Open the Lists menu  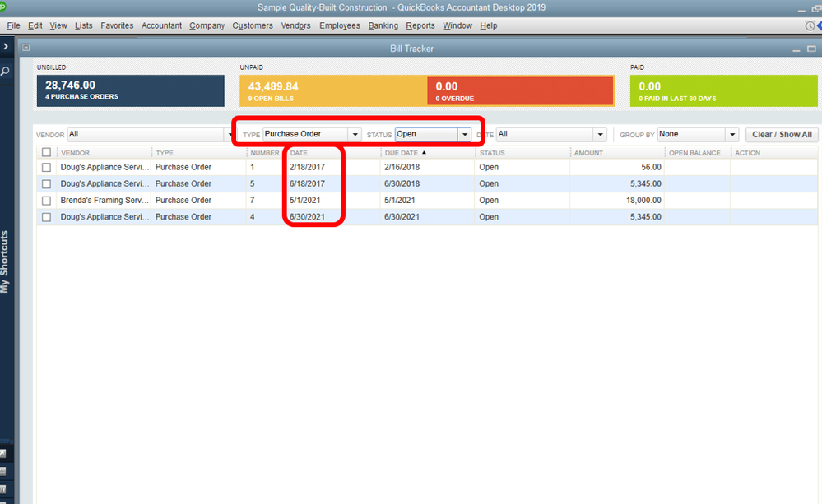(x=83, y=25)
